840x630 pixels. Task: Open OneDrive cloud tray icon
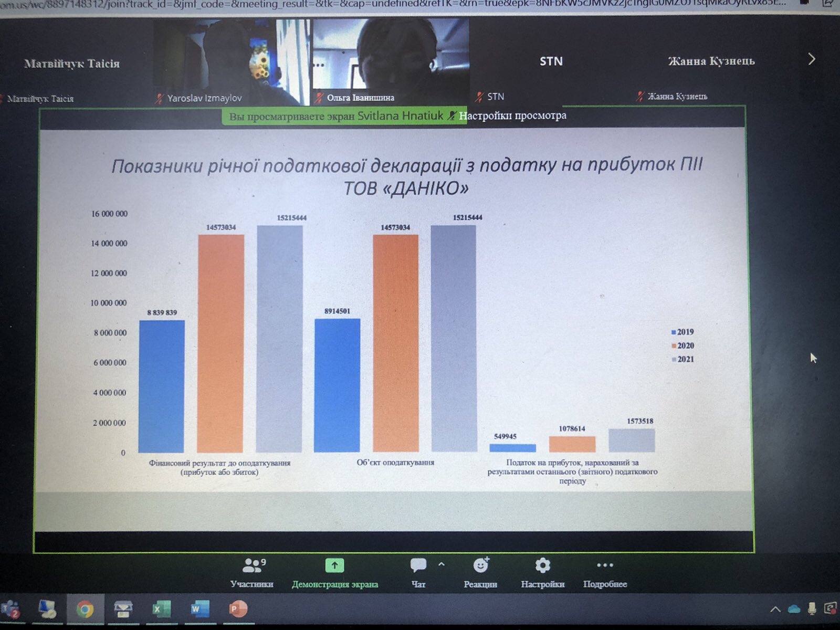click(x=794, y=609)
